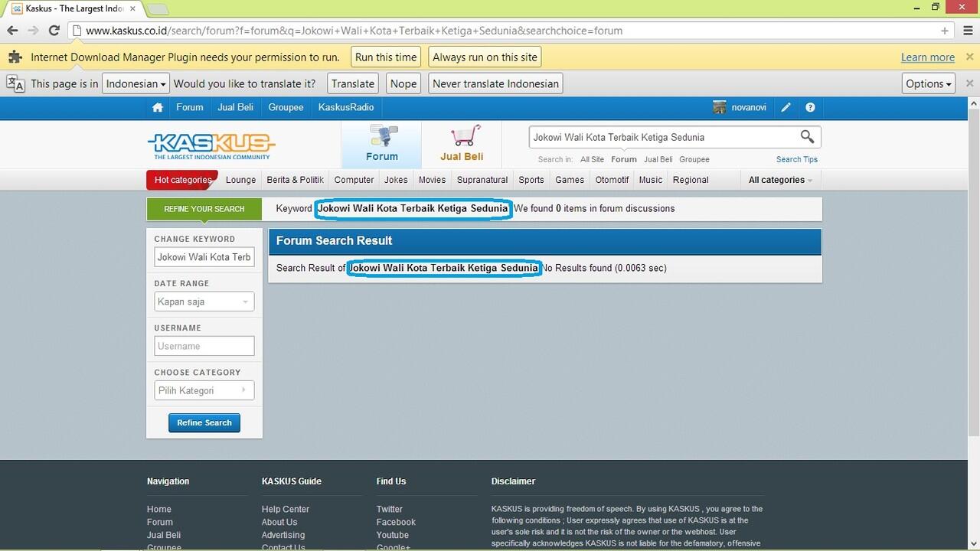This screenshot has height=551, width=980.
Task: Open the Lounge category
Action: pyautogui.click(x=241, y=180)
